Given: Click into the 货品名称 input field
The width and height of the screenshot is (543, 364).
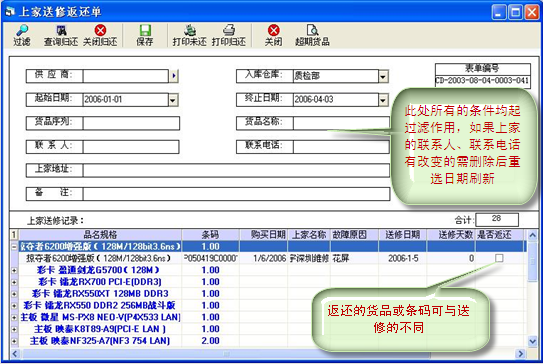Looking at the screenshot, I should tap(341, 123).
